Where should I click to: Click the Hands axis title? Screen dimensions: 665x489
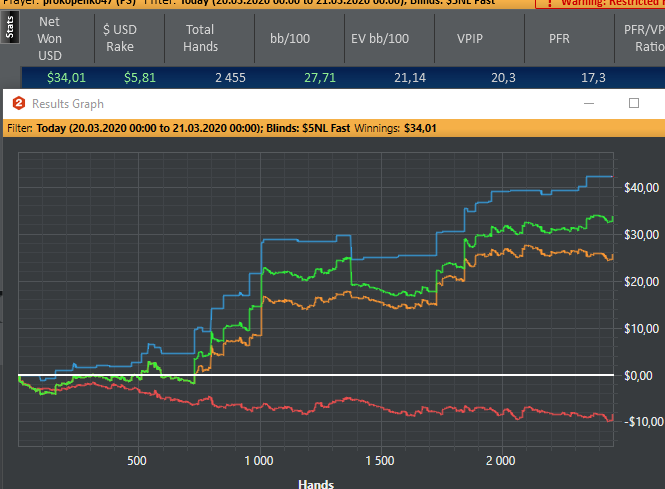[316, 484]
